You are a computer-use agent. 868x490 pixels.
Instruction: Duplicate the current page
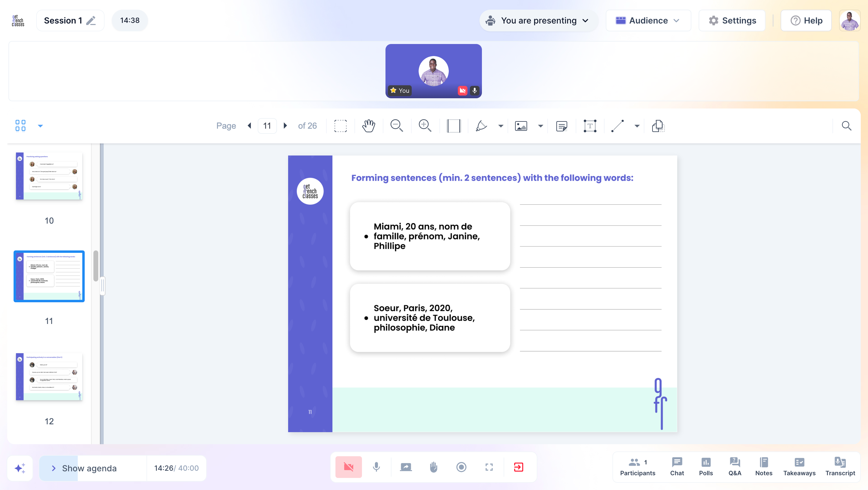(x=657, y=126)
